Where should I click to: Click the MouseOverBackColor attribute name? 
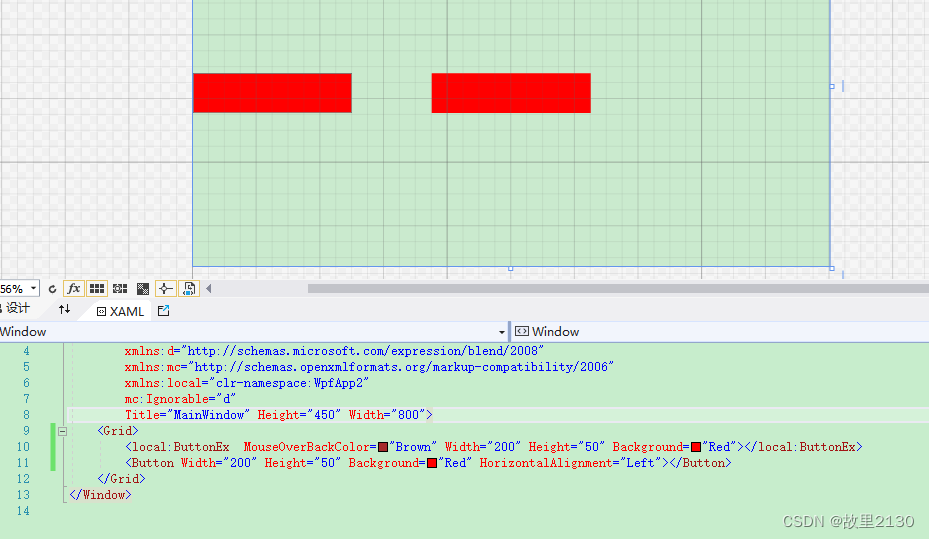(306, 447)
